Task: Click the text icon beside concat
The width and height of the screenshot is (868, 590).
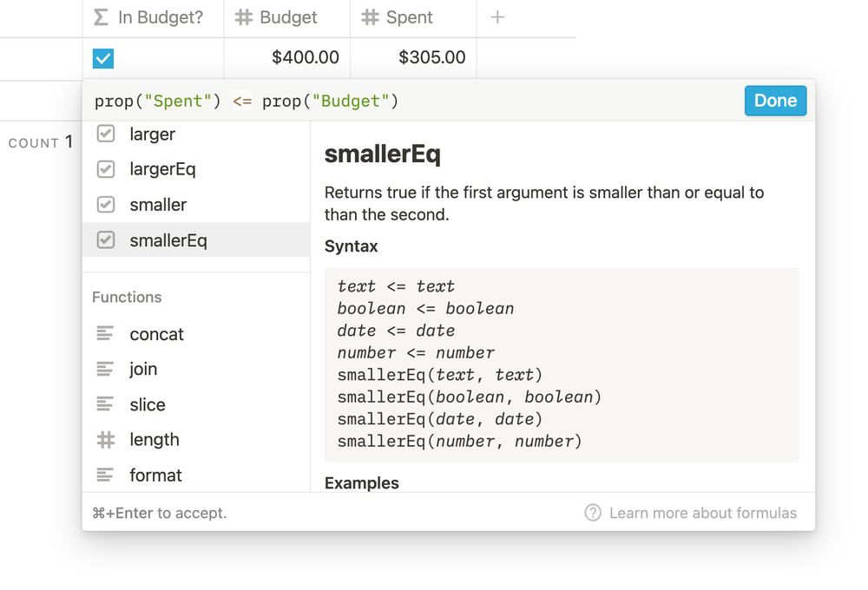Action: click(x=106, y=334)
